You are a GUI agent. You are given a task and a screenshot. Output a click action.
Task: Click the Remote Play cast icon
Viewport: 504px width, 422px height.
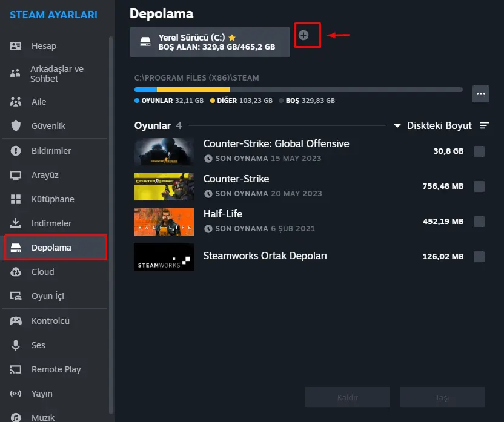click(16, 369)
